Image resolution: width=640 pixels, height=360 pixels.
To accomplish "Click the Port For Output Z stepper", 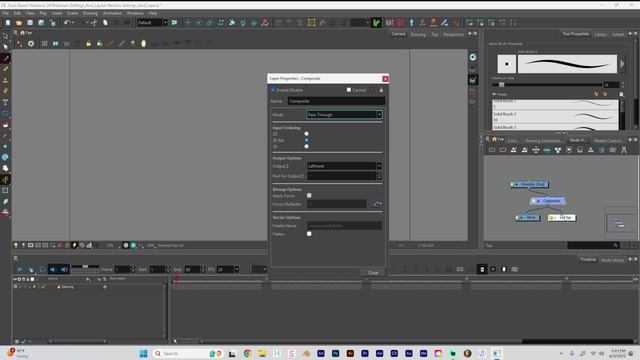I will [379, 176].
